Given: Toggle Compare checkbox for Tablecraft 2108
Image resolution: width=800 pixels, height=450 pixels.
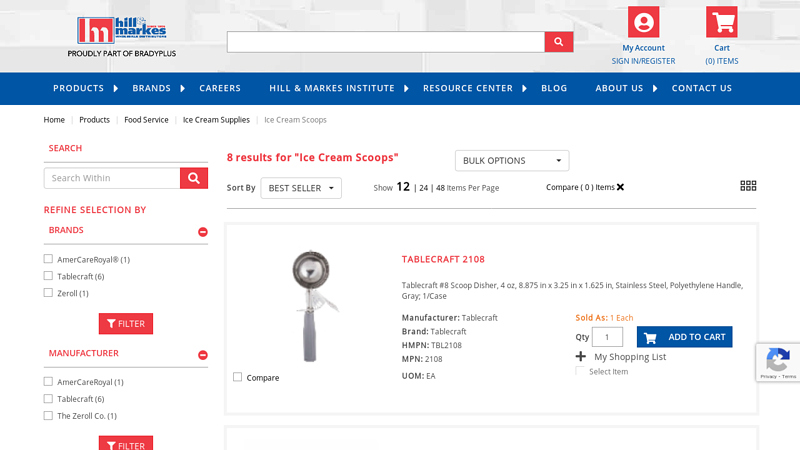Looking at the screenshot, I should click(x=238, y=377).
